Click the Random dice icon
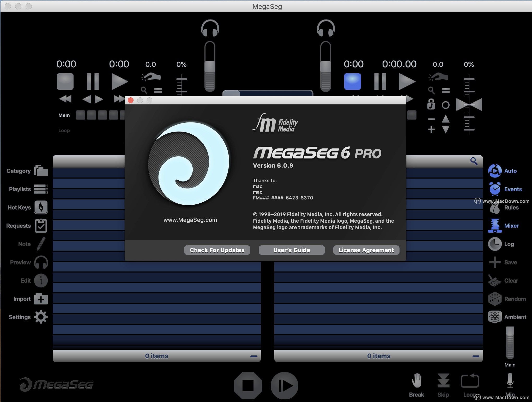This screenshot has width=532, height=402. pyautogui.click(x=495, y=299)
